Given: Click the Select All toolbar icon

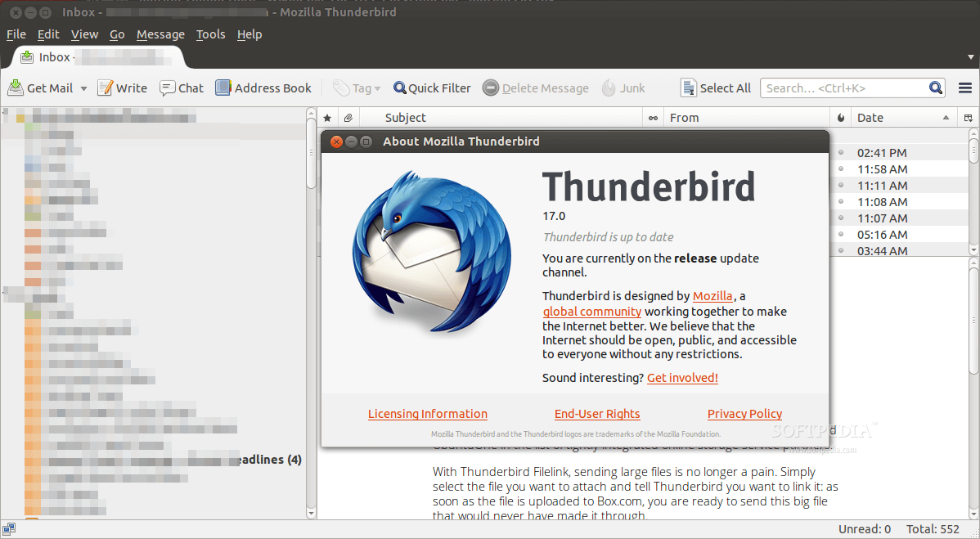Looking at the screenshot, I should (x=688, y=88).
